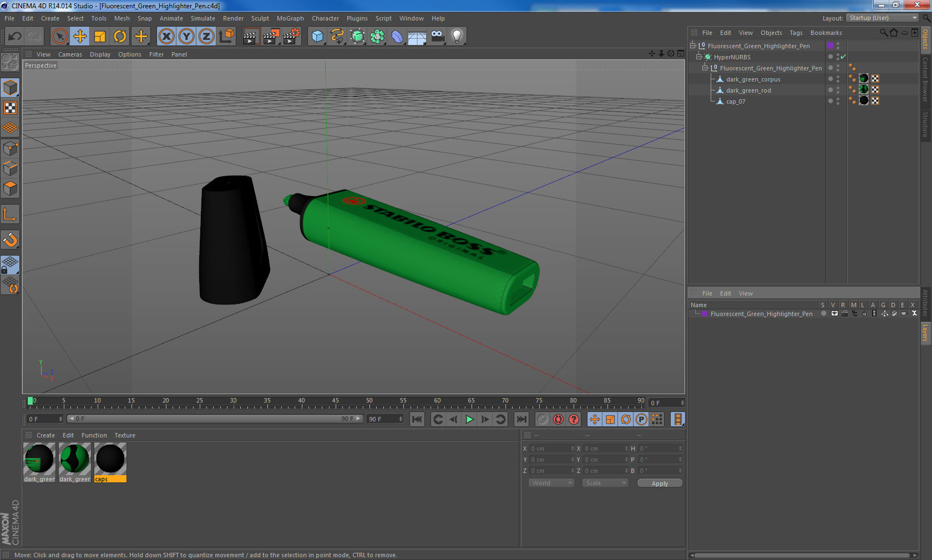The height and width of the screenshot is (560, 932).
Task: Open the Array modeling objects icon
Action: point(377,37)
